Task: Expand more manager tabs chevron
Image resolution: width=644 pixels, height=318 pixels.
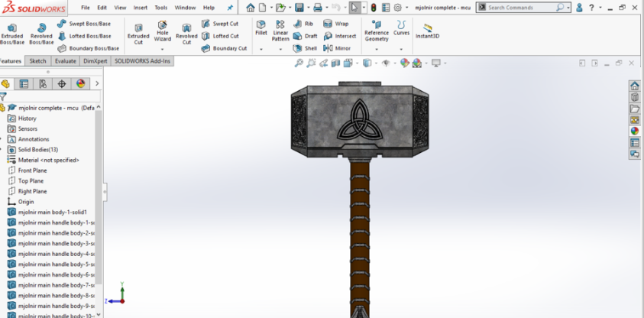Action: 97,84
